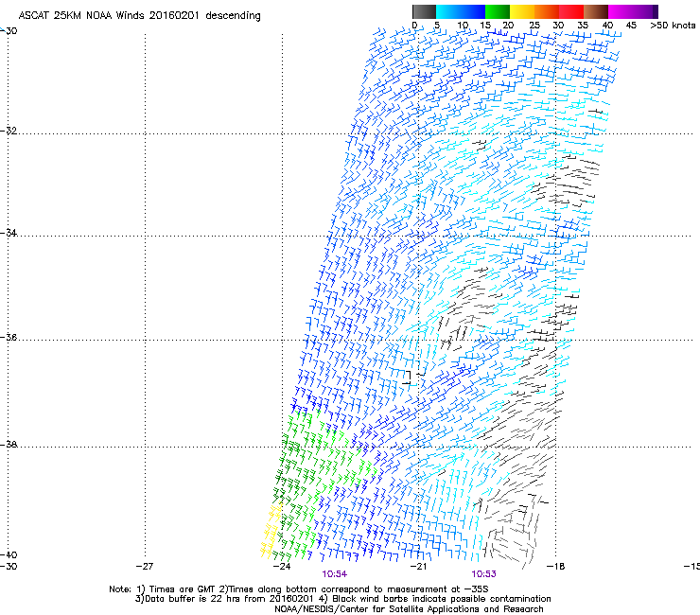The height and width of the screenshot is (615, 700).
Task: Click the '-24' longitude axis label
Action: tap(282, 567)
